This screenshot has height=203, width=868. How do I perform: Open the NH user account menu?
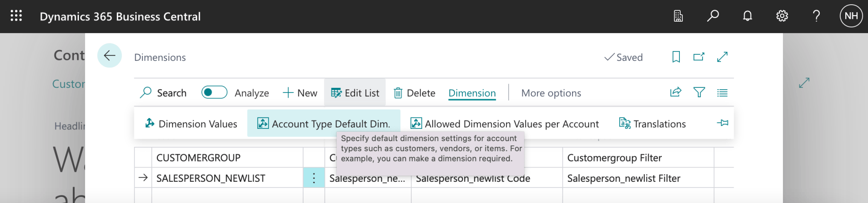pos(851,16)
